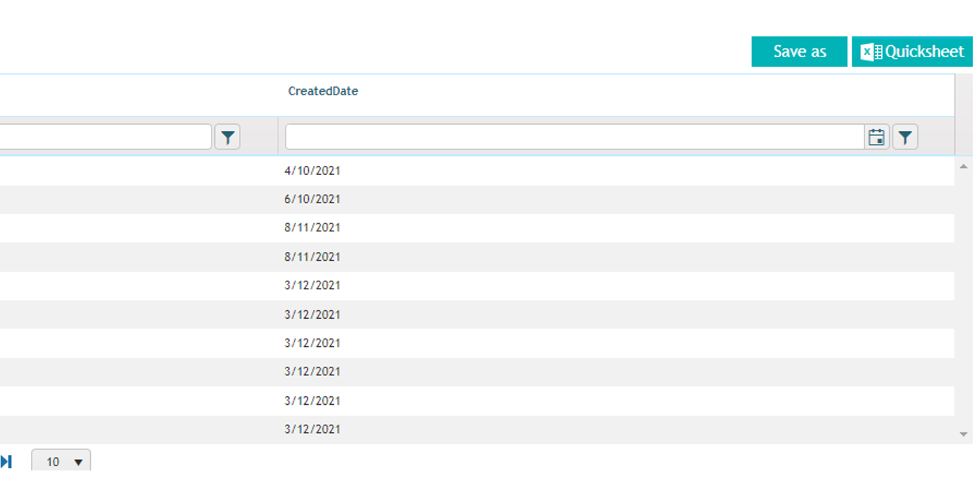980x493 pixels.
Task: Select the first row dated 3/12/2021
Action: tap(477, 286)
